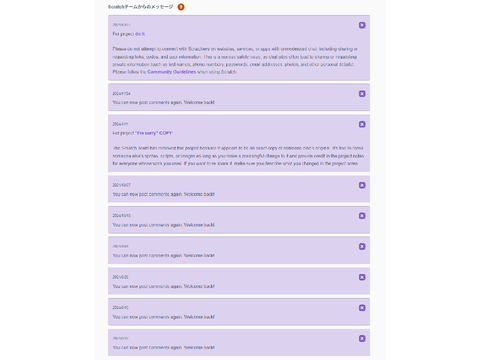Open the "do it" project link
Screen dimensions: 480x360
pyautogui.click(x=140, y=34)
